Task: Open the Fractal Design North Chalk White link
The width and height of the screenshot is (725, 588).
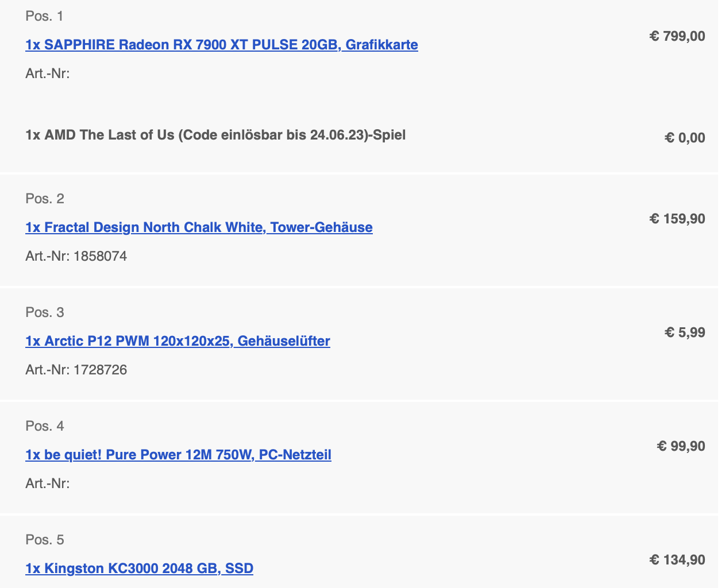Action: (199, 227)
